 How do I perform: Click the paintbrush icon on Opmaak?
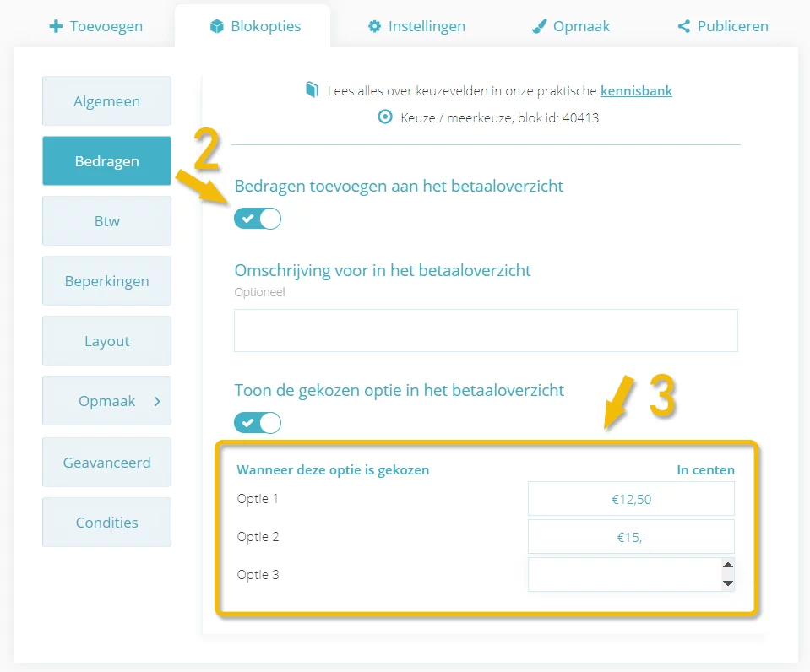pyautogui.click(x=540, y=26)
